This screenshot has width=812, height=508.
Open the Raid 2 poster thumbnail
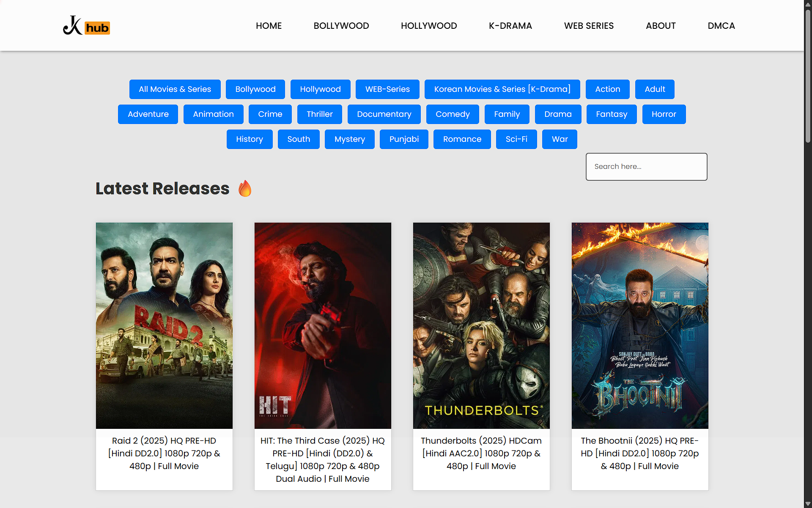164,326
